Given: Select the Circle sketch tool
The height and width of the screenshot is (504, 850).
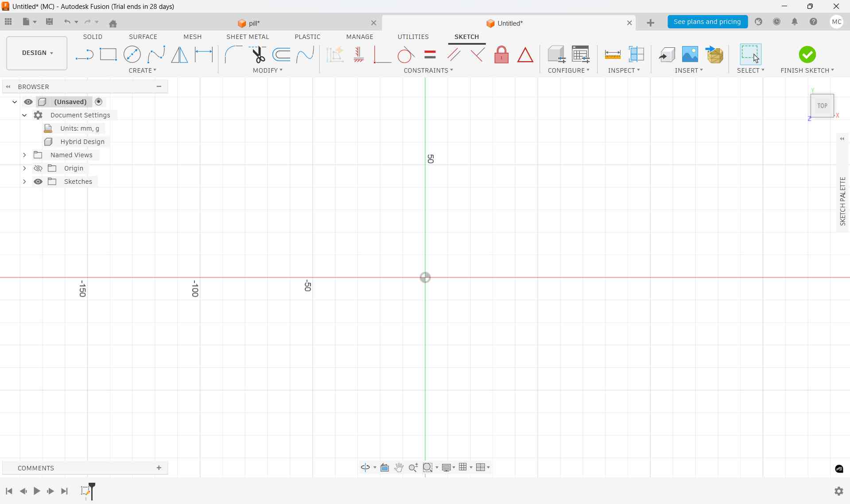Looking at the screenshot, I should [132, 54].
